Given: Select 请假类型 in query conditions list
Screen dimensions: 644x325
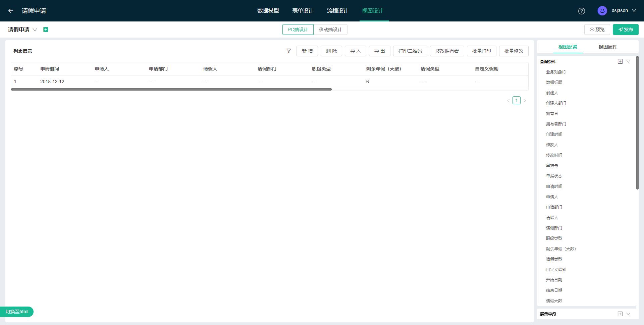Looking at the screenshot, I should click(x=554, y=259).
